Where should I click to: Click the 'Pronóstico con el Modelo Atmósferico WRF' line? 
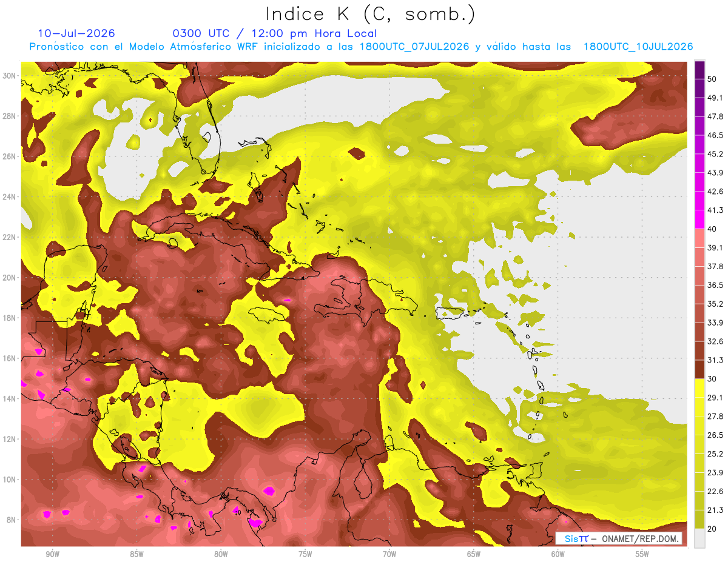coord(362,47)
